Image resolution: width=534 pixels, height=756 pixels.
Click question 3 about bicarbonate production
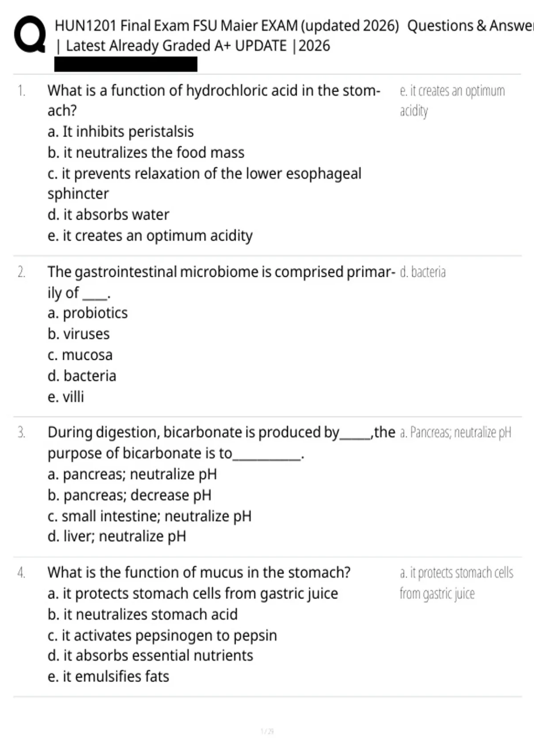221,442
